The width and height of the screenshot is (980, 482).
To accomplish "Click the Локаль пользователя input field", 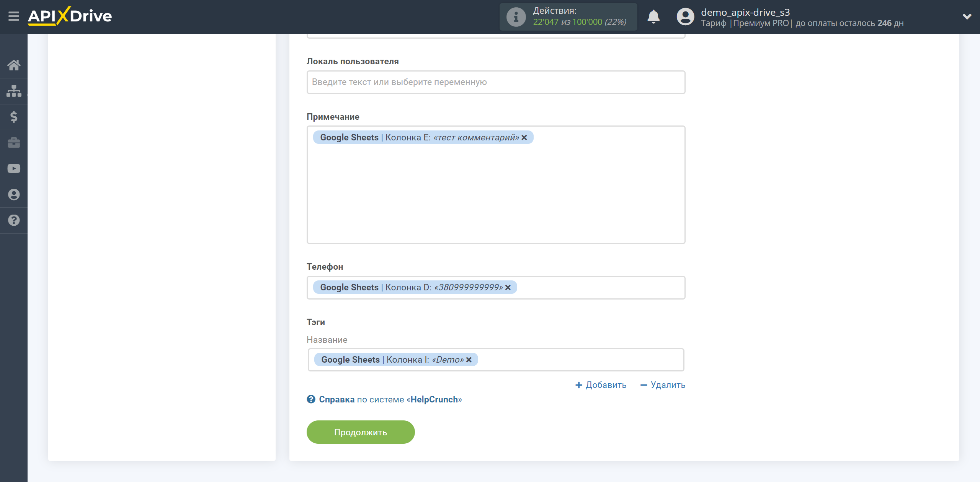I will coord(496,82).
